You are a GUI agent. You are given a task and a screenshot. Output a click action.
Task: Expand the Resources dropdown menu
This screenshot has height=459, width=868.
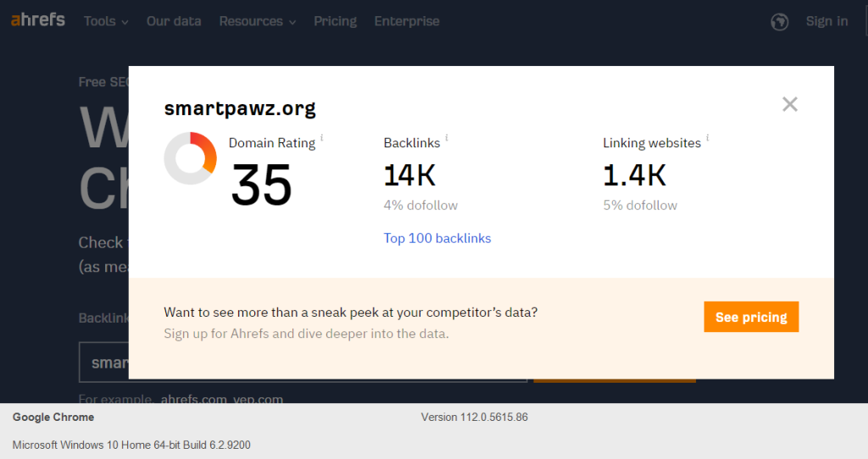[x=258, y=21]
